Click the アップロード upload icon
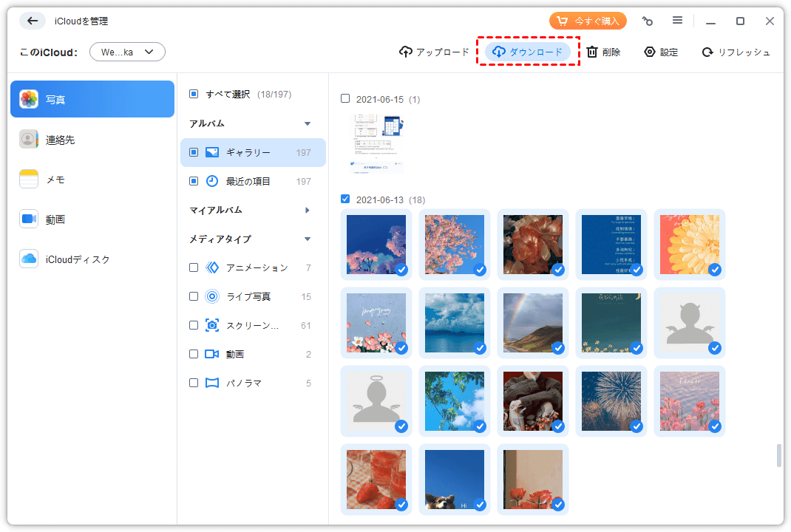Screen dimensions: 791x532 pos(406,52)
